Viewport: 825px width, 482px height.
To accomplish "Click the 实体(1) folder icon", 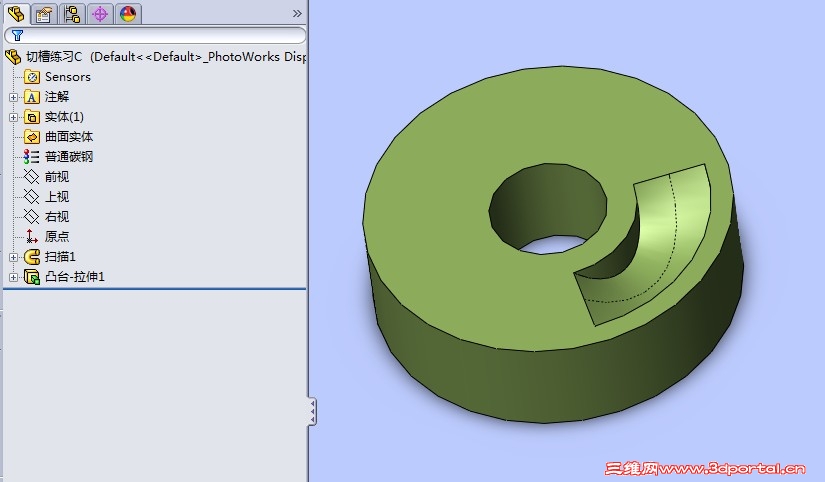I will pyautogui.click(x=32, y=117).
